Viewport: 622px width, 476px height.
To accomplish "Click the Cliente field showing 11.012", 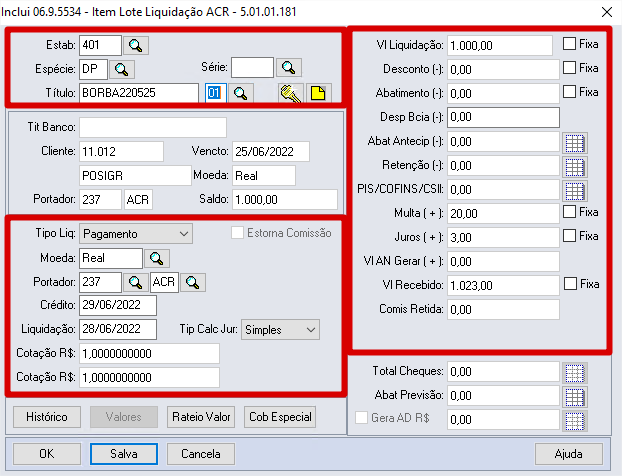I will coord(121,152).
